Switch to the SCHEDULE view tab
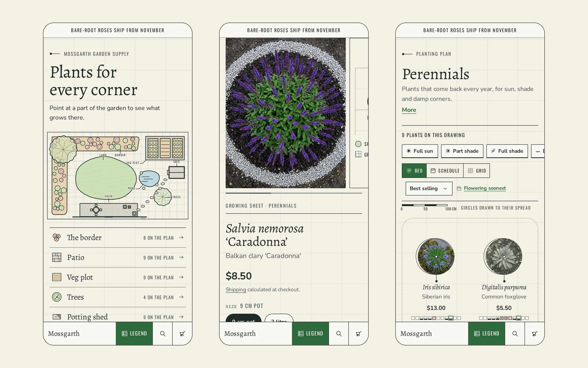588x368 pixels. click(445, 171)
